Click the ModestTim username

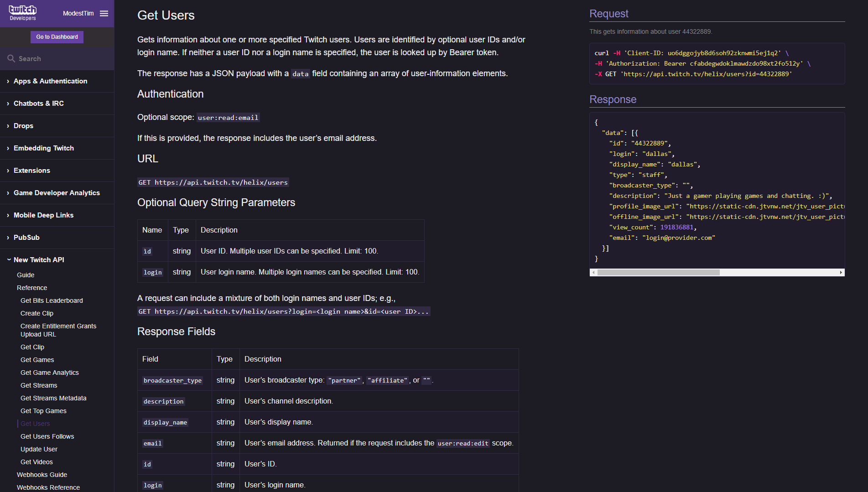(x=78, y=13)
